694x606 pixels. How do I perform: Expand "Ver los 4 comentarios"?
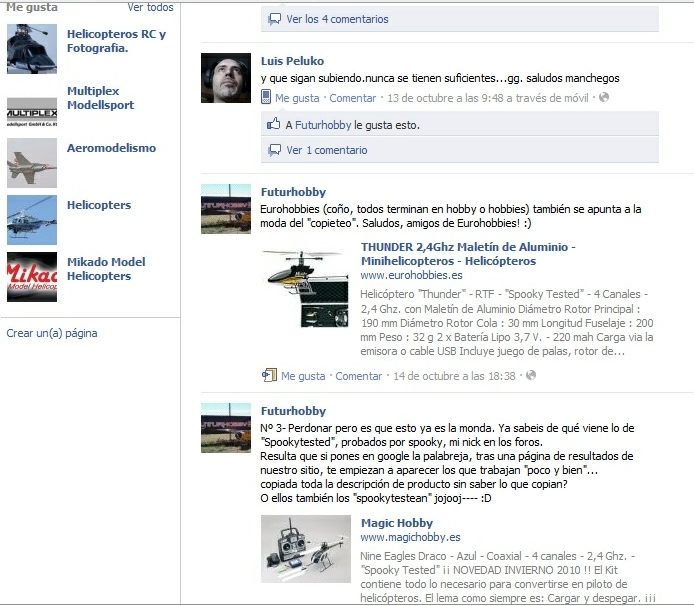click(x=337, y=19)
